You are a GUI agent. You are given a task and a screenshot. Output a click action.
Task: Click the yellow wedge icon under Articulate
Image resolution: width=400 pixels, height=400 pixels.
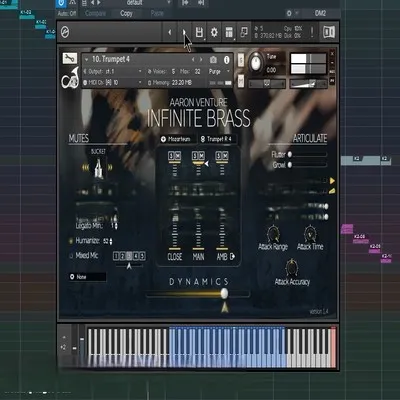(332, 191)
